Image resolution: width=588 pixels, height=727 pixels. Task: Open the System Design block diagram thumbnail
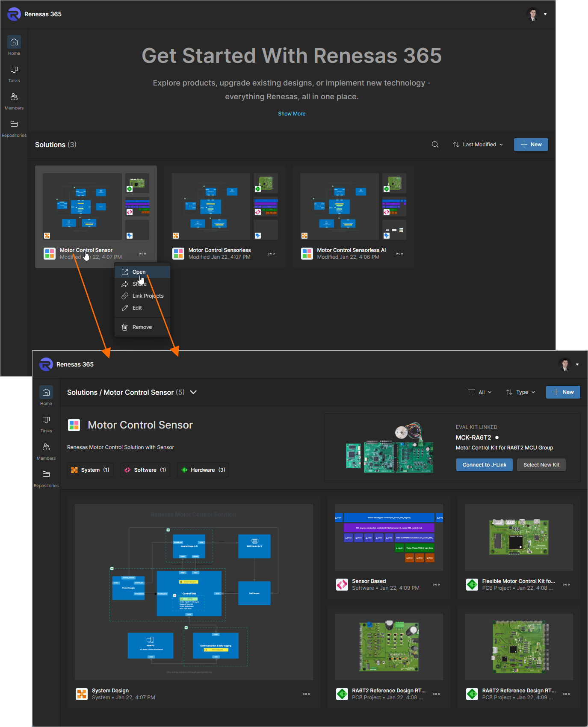click(194, 592)
